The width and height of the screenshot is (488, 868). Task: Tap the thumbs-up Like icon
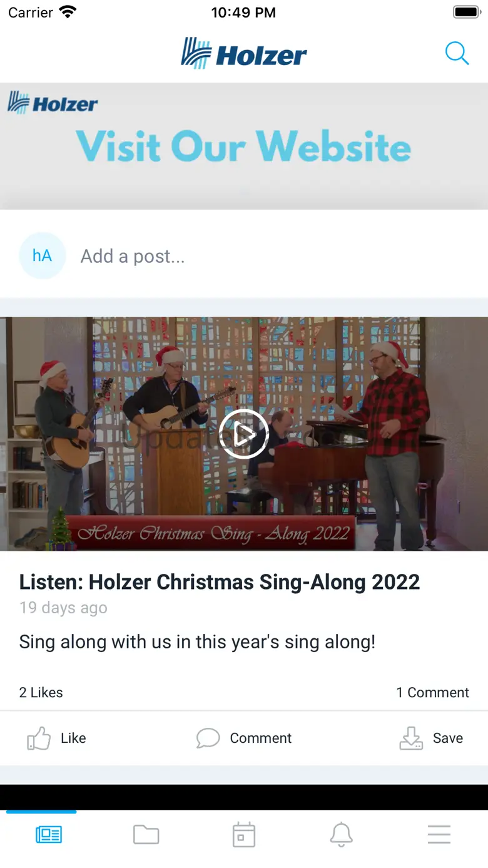[x=39, y=738]
